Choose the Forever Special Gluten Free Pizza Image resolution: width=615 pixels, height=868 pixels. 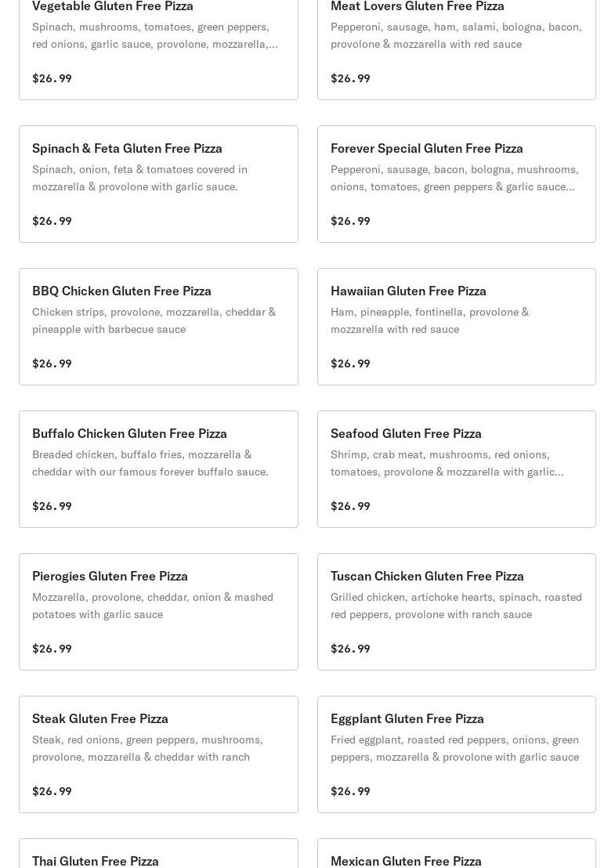426,148
